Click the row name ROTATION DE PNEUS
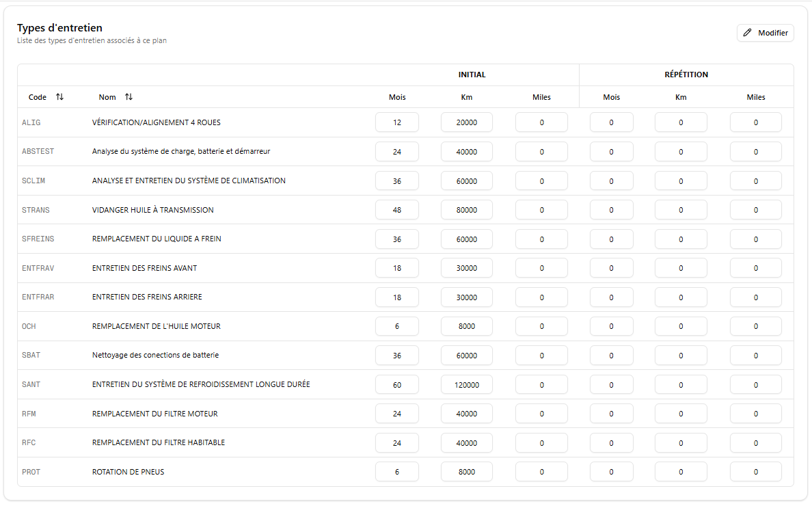The image size is (812, 506). point(128,472)
